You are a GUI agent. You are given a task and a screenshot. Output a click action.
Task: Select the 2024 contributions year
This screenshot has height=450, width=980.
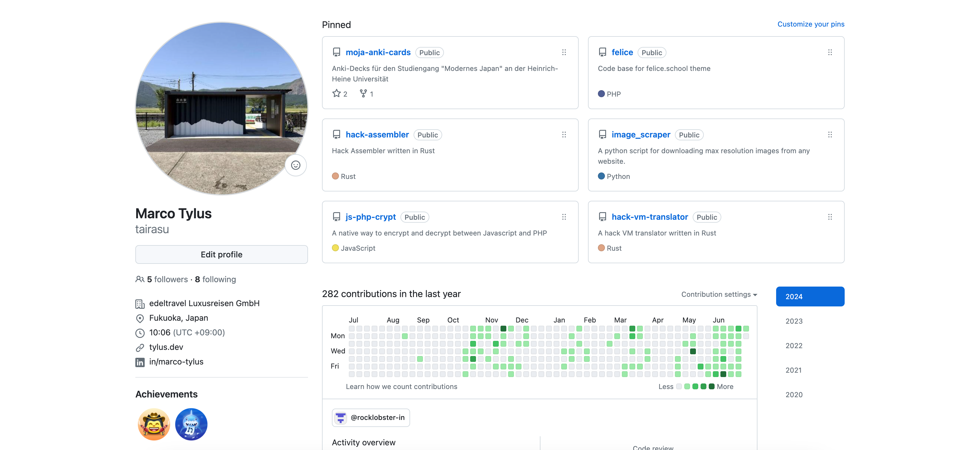pos(810,296)
